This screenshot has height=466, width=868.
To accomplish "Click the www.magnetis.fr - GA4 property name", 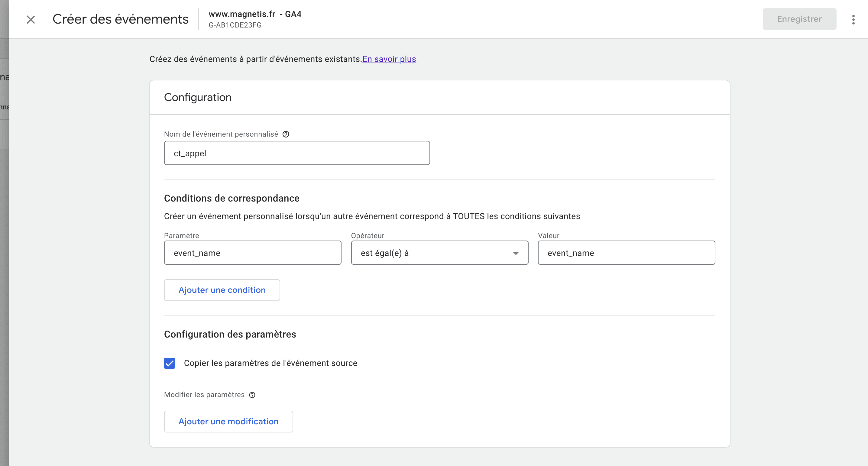I will (x=255, y=14).
